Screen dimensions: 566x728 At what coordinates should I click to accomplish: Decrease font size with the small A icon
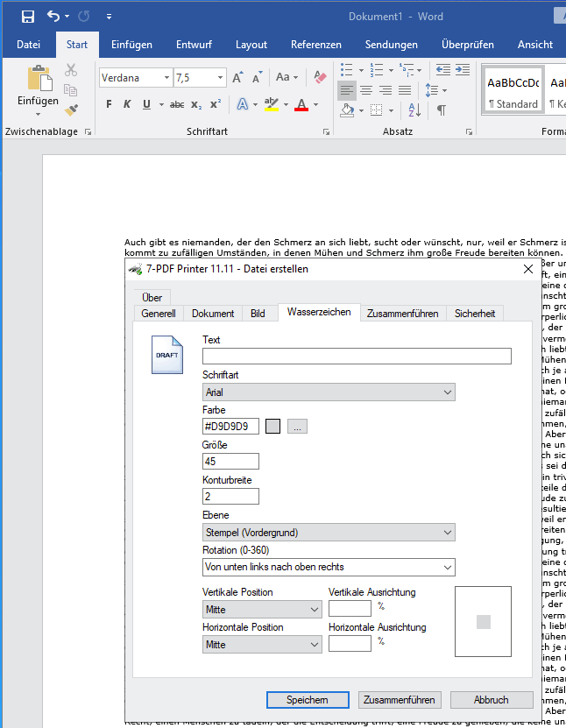[x=257, y=78]
